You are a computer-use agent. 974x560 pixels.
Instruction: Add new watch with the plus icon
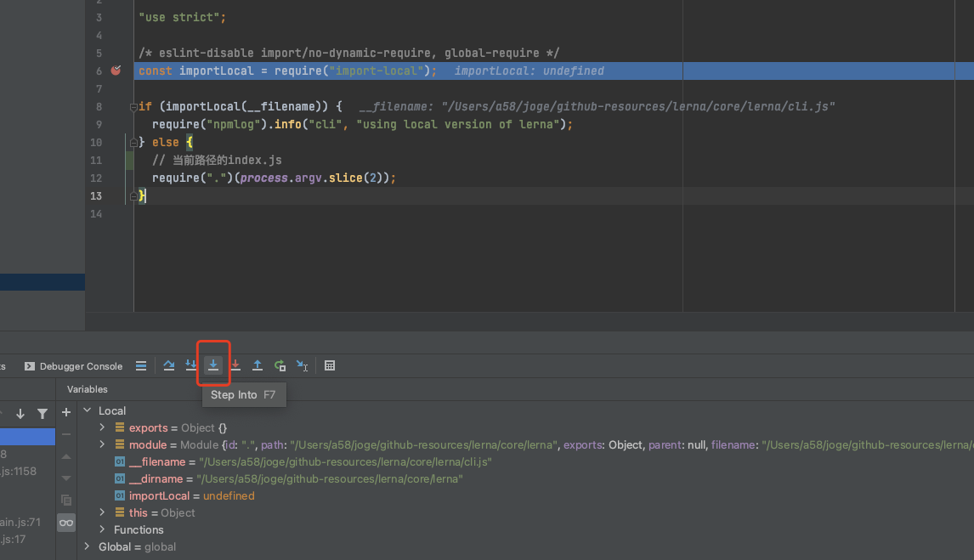pyautogui.click(x=66, y=412)
